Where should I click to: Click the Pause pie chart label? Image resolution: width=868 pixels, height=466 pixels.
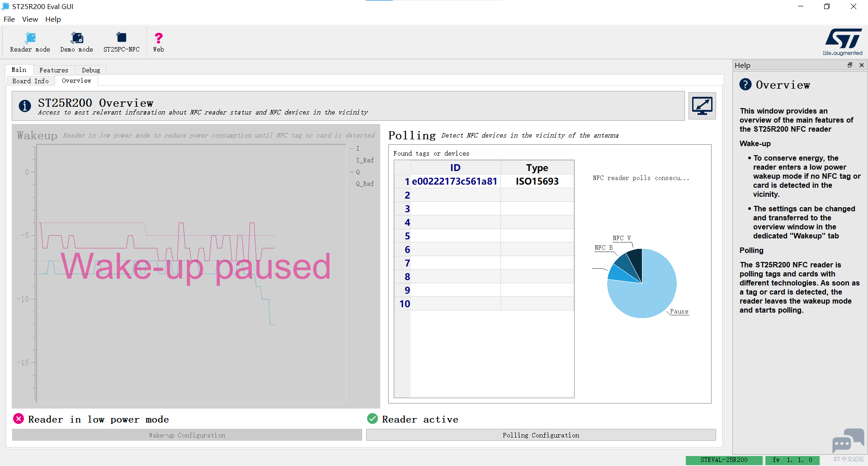(x=679, y=311)
